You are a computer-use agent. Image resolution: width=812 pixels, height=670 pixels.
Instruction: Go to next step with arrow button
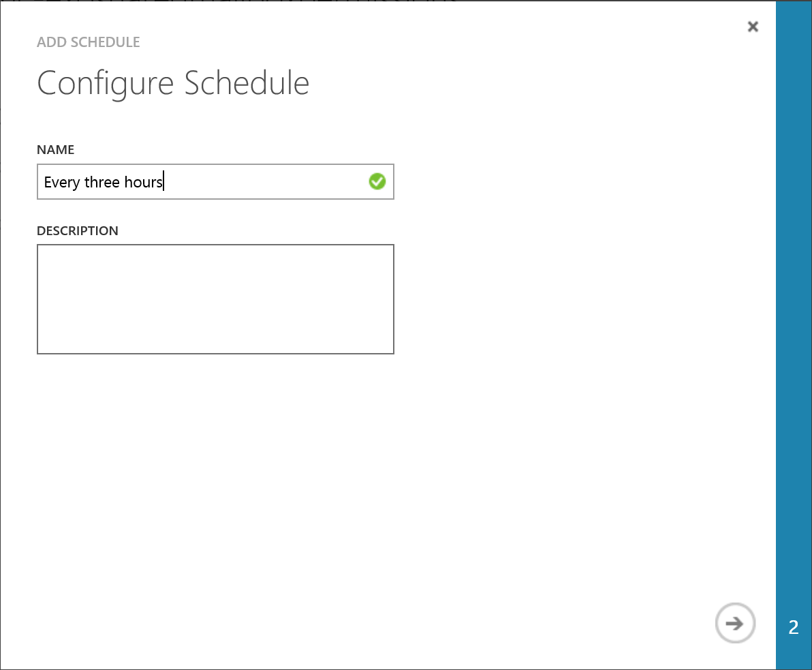tap(735, 623)
